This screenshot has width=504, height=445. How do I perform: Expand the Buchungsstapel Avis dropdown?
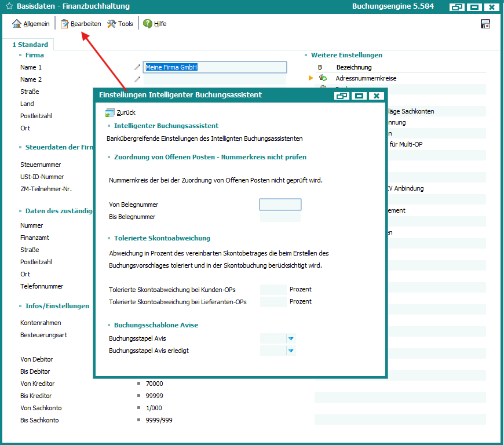(x=291, y=338)
